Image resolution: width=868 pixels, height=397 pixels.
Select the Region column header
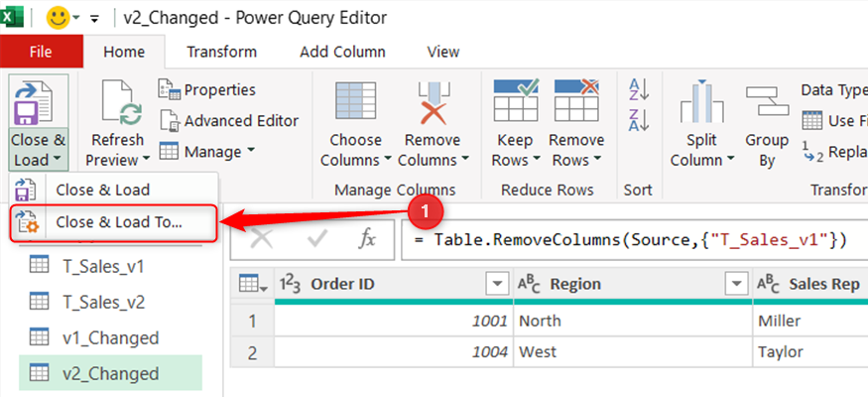pos(633,285)
